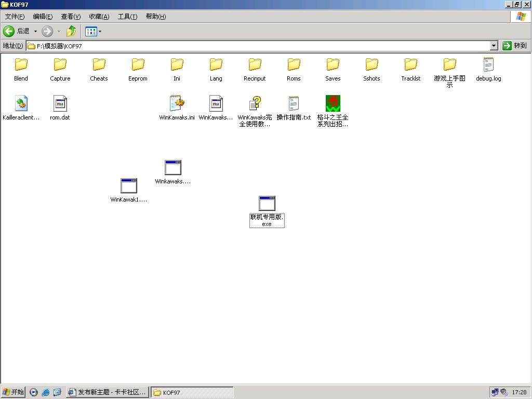Select the 联机专用版.exe file
Screen dimensions: 532x399
[x=267, y=212]
